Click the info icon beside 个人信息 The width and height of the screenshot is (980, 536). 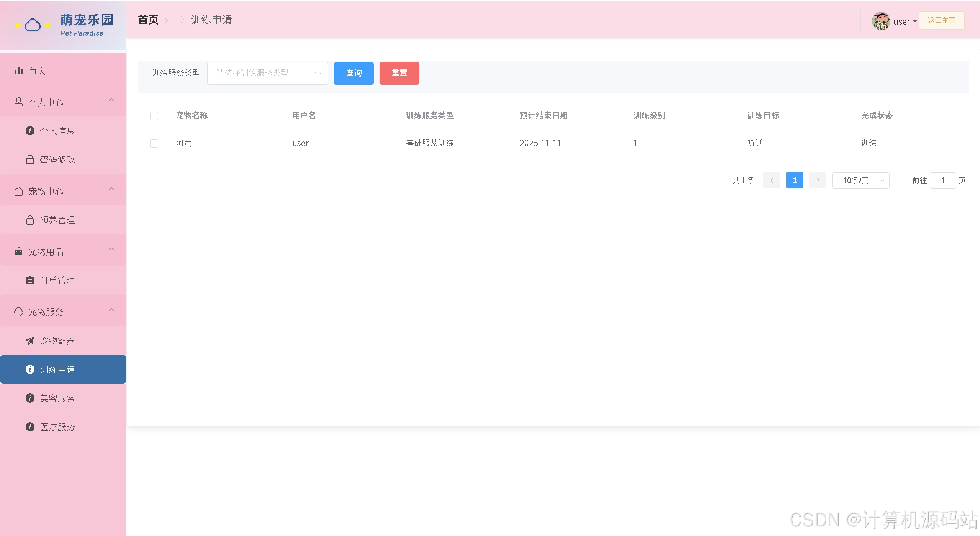(x=30, y=131)
